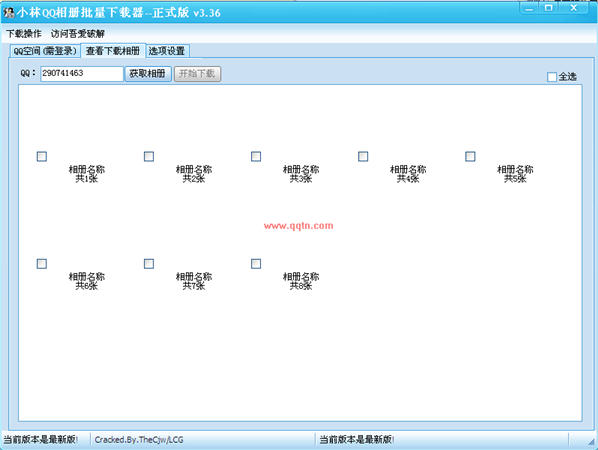Switch to the QQ空间 (需登录) tab
The width and height of the screenshot is (598, 450).
pyautogui.click(x=45, y=51)
